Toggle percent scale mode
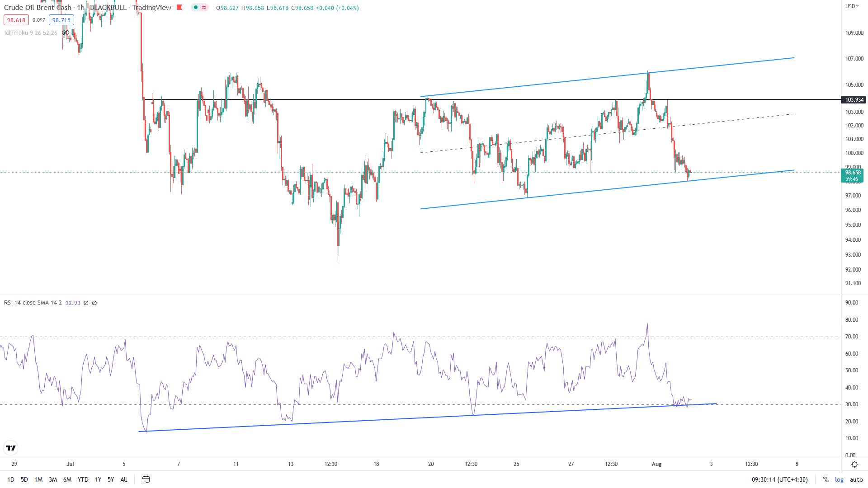This screenshot has height=488, width=868. tap(826, 479)
